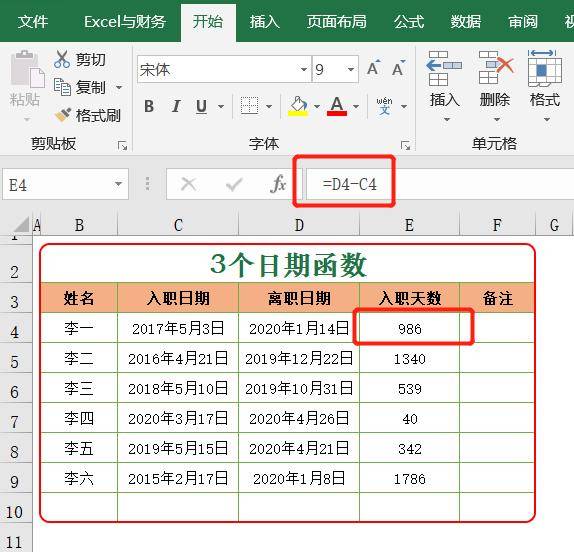Image resolution: width=574 pixels, height=552 pixels.
Task: Expand the Name Box dropdown next to E4
Action: pyautogui.click(x=118, y=184)
